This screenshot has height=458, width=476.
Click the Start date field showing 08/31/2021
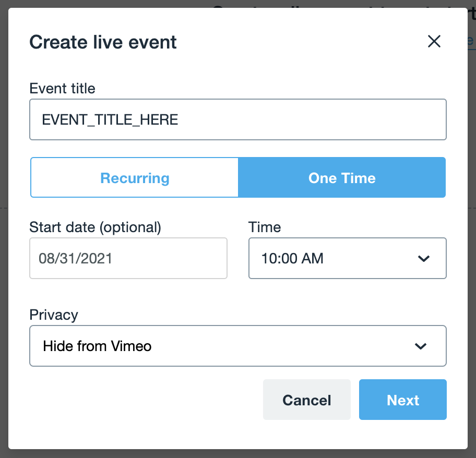tap(128, 258)
